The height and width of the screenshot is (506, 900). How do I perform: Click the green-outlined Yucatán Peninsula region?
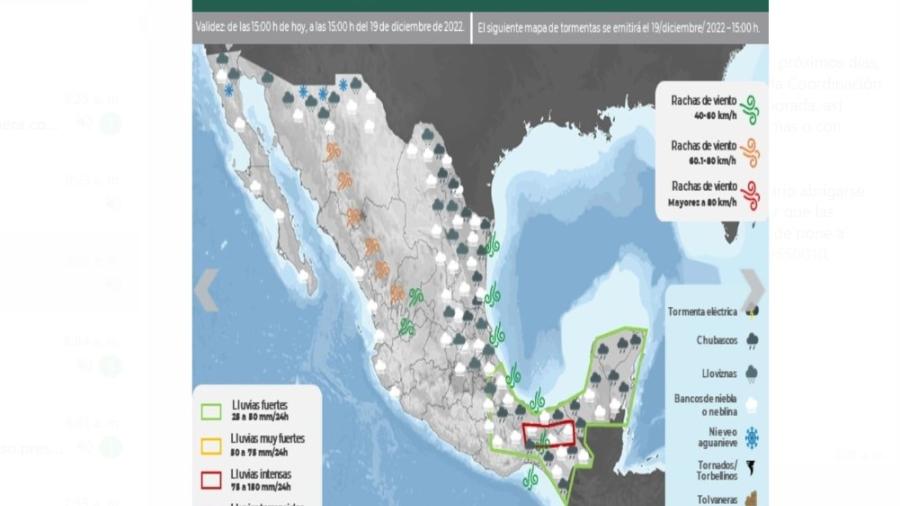[615, 370]
